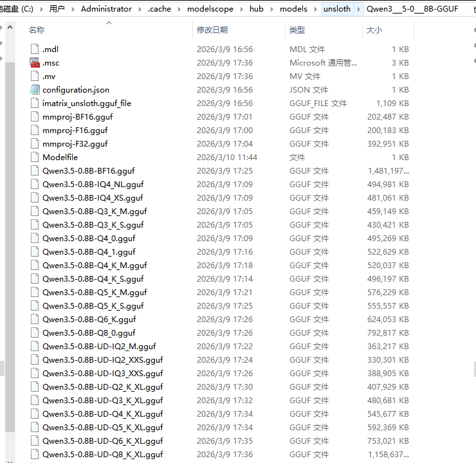This screenshot has height=463, width=476.
Task: Click the Qwen3.5-0.8B-Q4_1.gguf file icon
Action: point(35,251)
